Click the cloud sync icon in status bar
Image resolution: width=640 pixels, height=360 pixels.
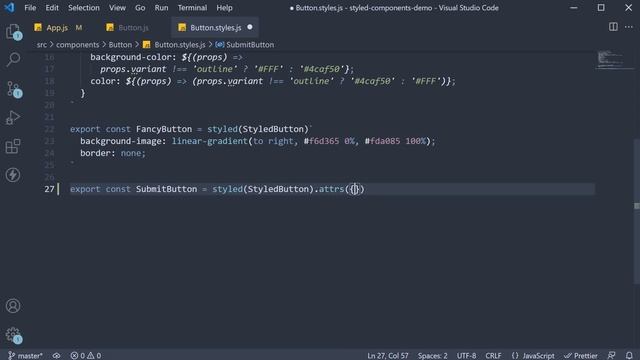pyautogui.click(x=56, y=356)
